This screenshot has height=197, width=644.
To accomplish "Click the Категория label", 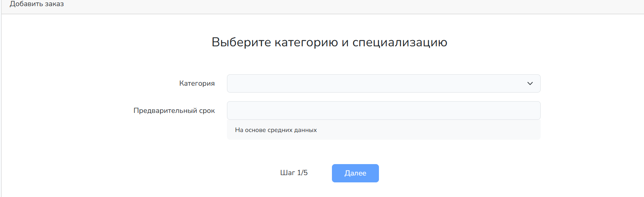I will coord(197,83).
